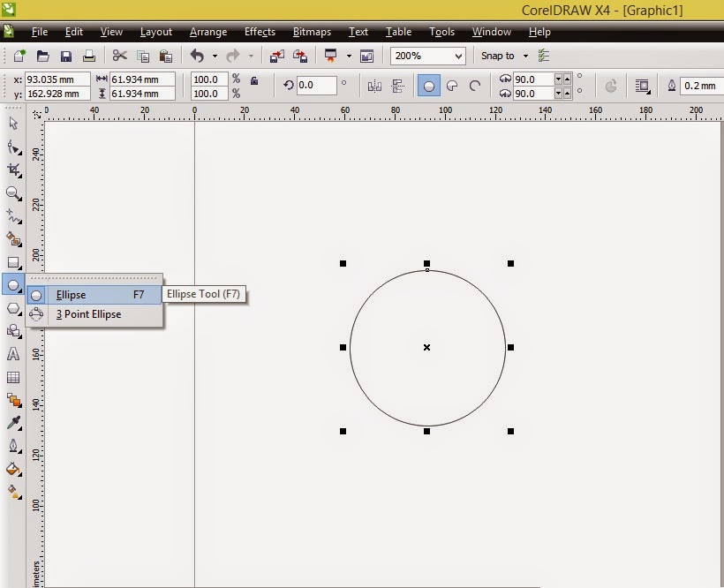Select the Eyedropper tool
This screenshot has width=724, height=588.
point(14,423)
